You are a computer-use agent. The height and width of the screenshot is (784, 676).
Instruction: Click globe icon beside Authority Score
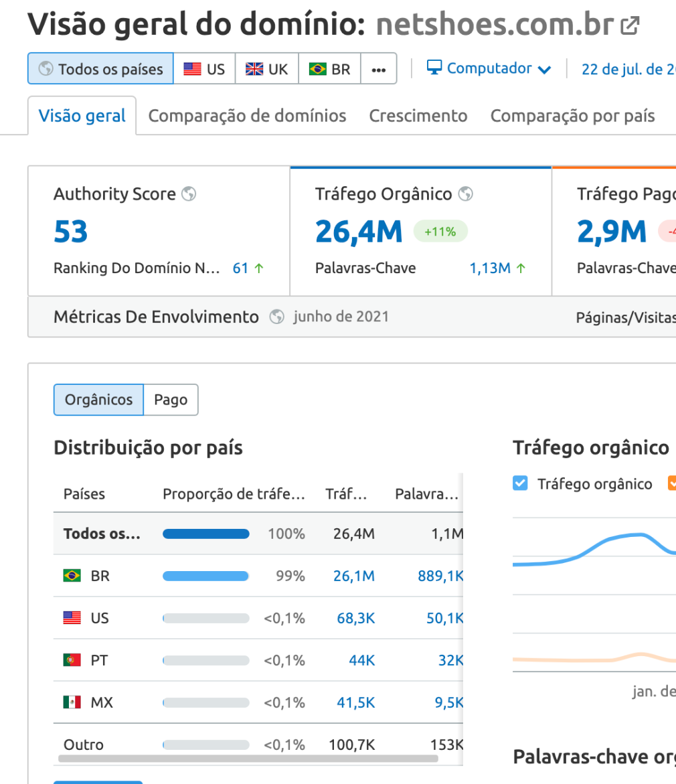(x=189, y=193)
